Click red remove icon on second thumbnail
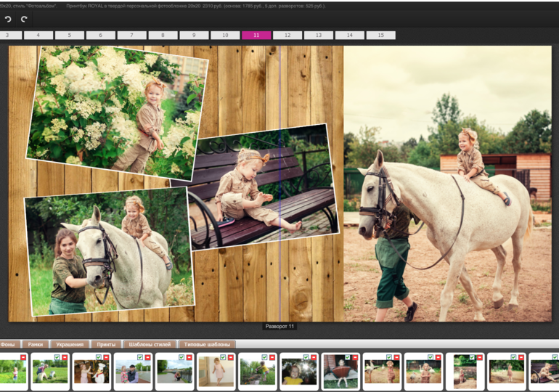Image resolution: width=559 pixels, height=392 pixels. coord(65,357)
